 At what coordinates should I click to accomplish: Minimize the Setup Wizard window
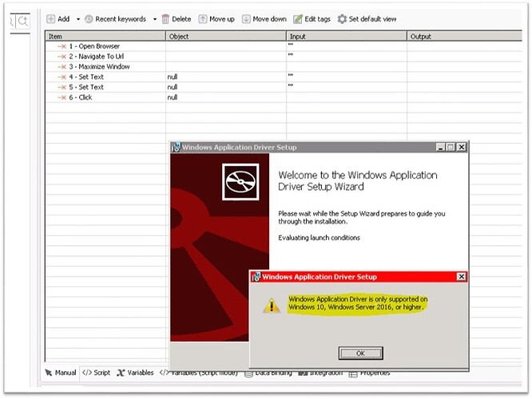pos(440,147)
